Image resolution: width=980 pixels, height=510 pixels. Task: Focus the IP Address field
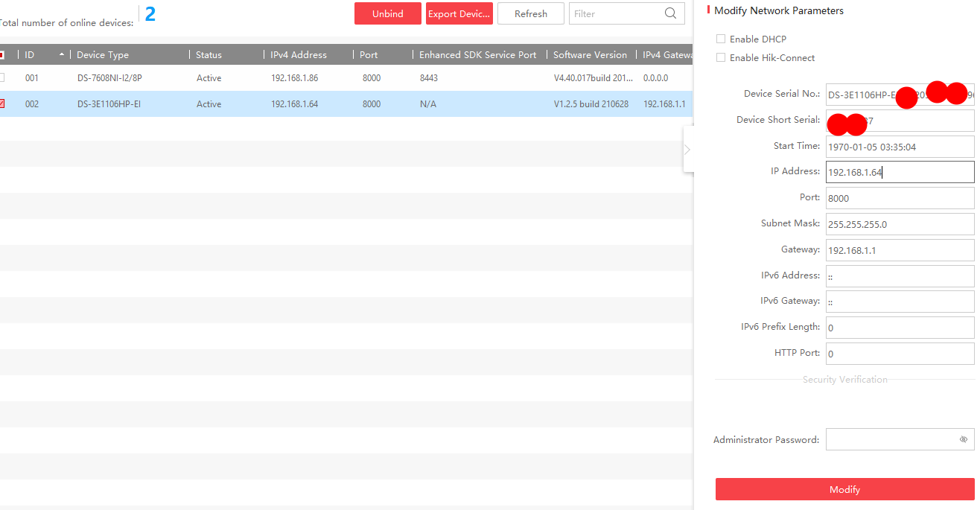(899, 172)
